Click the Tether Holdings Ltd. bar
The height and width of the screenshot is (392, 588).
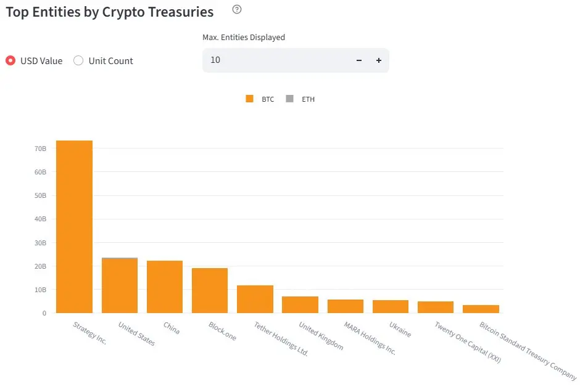(255, 299)
